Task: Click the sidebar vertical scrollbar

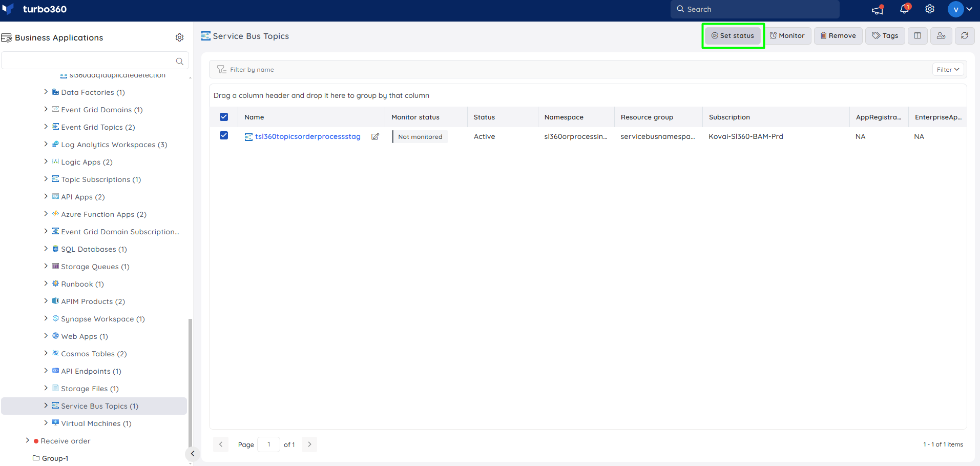Action: point(191,383)
